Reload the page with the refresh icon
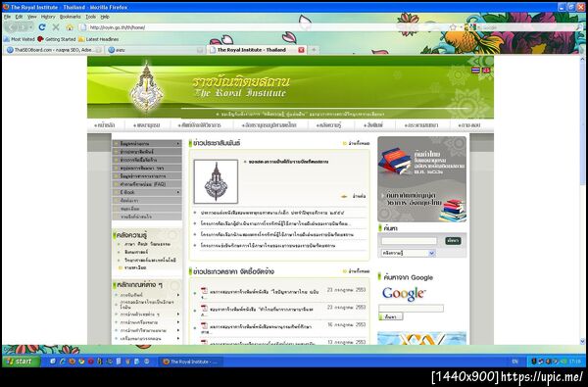The width and height of the screenshot is (588, 387). (x=42, y=27)
